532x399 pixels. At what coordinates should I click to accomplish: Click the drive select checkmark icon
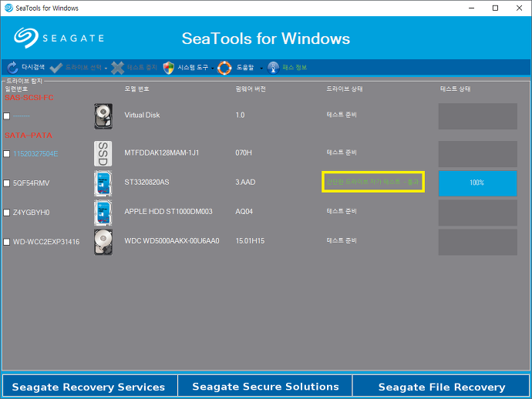click(x=56, y=68)
